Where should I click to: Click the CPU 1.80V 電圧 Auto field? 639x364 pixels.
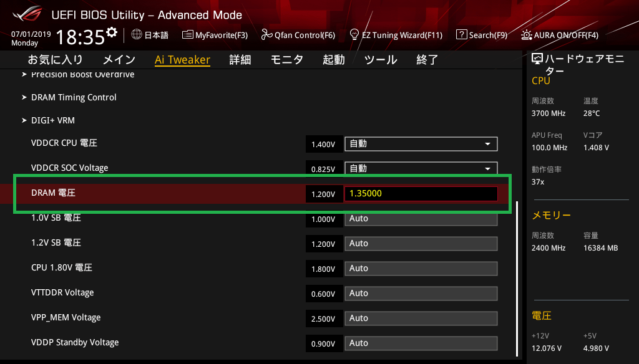[x=421, y=268]
